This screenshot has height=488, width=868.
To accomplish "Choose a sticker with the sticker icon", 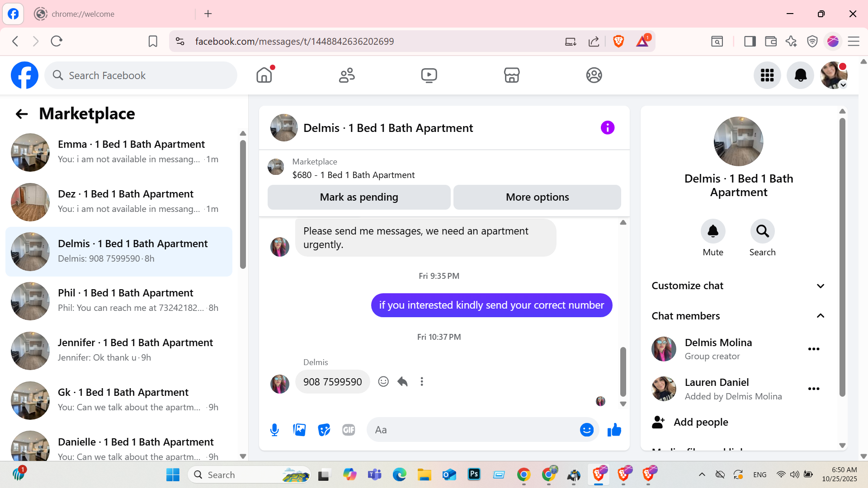I will [324, 430].
